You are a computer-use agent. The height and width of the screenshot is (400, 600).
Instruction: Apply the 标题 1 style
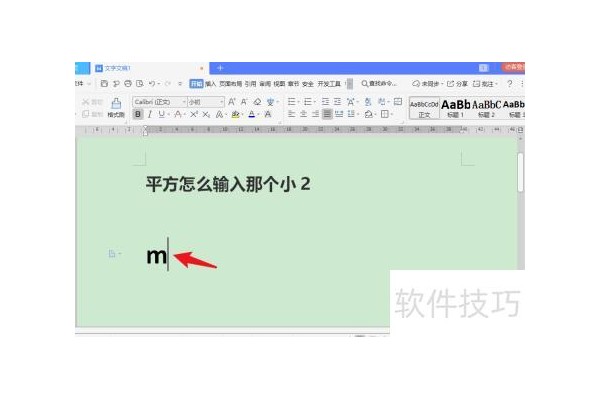[x=455, y=108]
